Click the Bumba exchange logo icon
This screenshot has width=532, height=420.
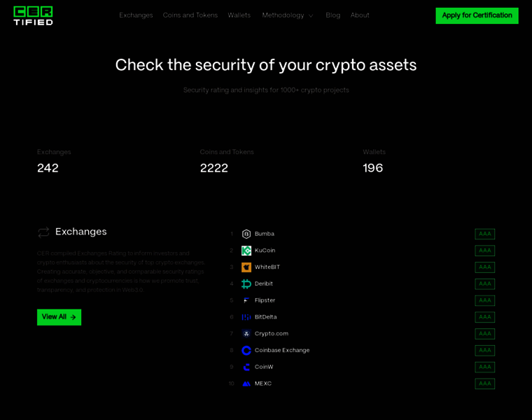(x=246, y=234)
